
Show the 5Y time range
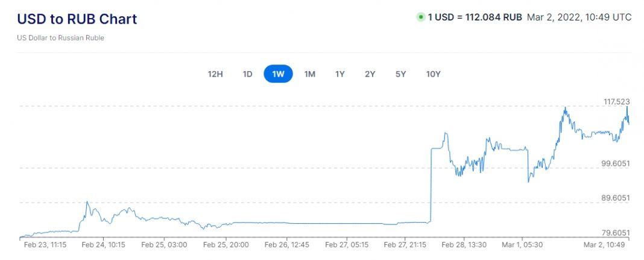coord(400,74)
